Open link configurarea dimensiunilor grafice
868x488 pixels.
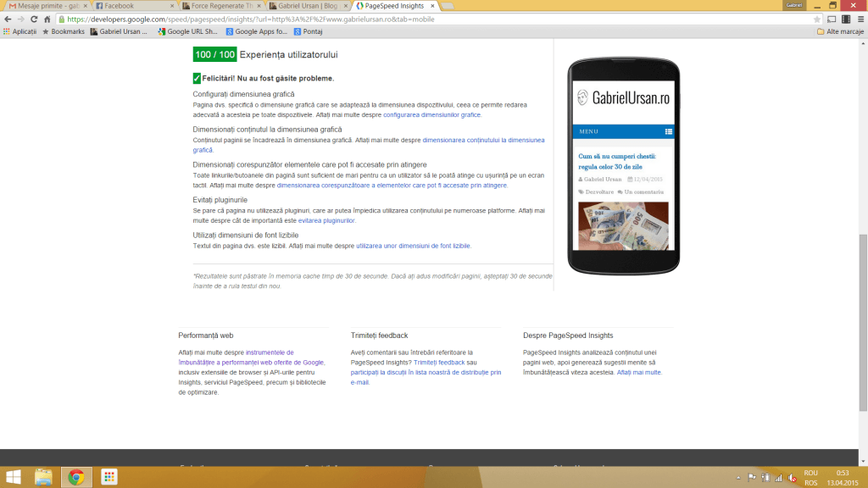[432, 114]
